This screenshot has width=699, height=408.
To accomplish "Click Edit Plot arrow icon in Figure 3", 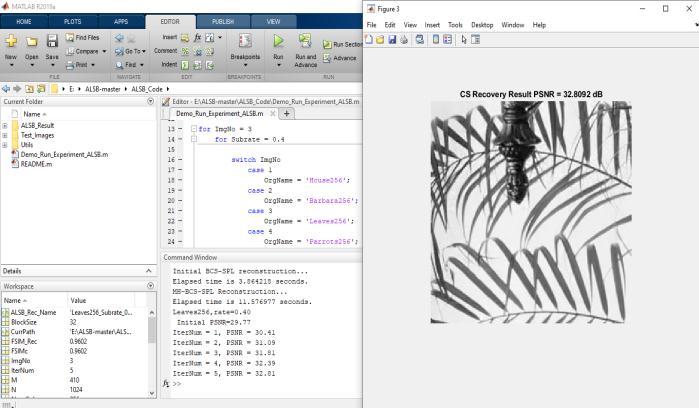I will click(x=464, y=40).
